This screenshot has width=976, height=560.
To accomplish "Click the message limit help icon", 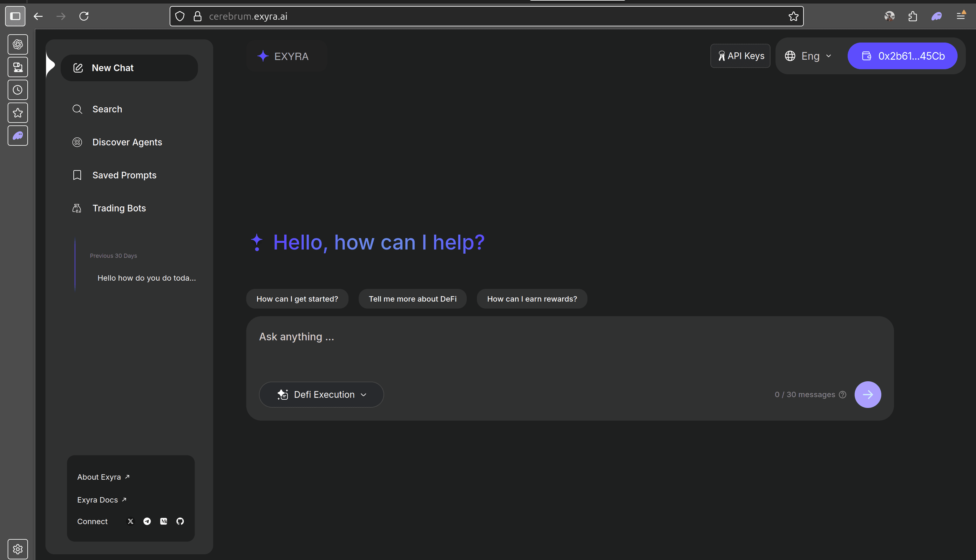I will click(843, 395).
